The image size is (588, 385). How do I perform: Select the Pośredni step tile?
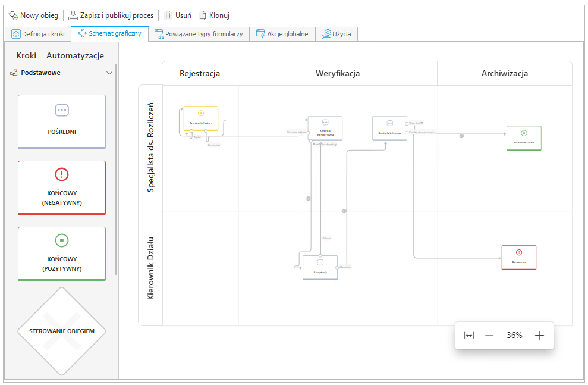62,121
